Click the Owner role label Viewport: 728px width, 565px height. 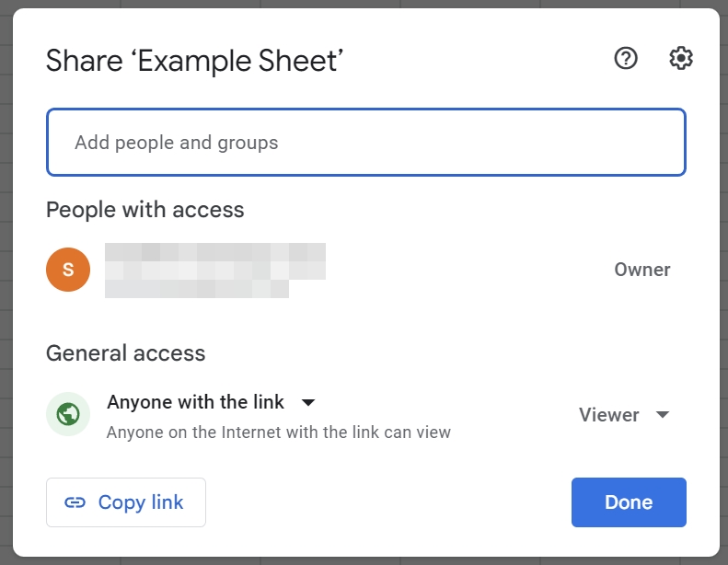(x=641, y=270)
